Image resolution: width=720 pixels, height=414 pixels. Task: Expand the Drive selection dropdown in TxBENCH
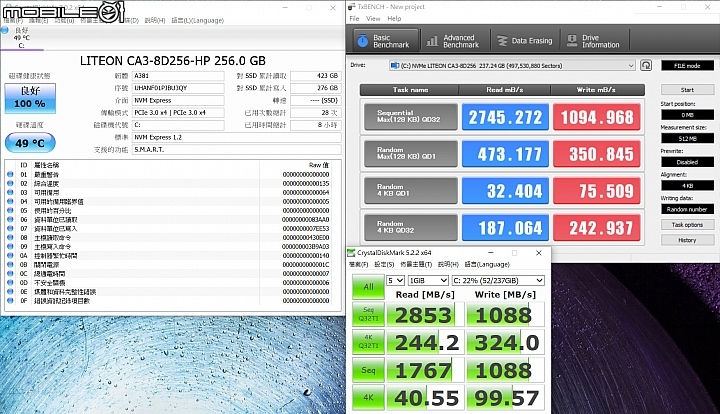[631, 66]
